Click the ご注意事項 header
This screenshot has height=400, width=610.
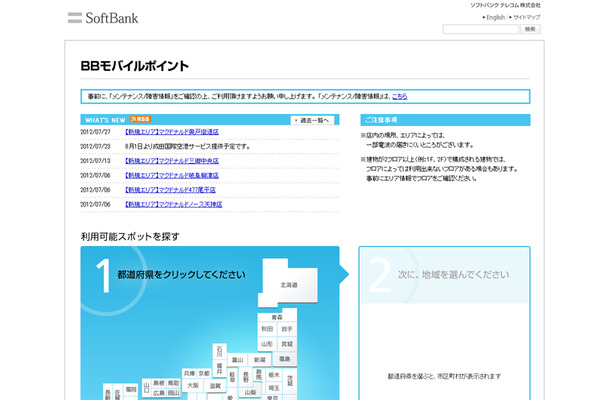click(x=381, y=120)
